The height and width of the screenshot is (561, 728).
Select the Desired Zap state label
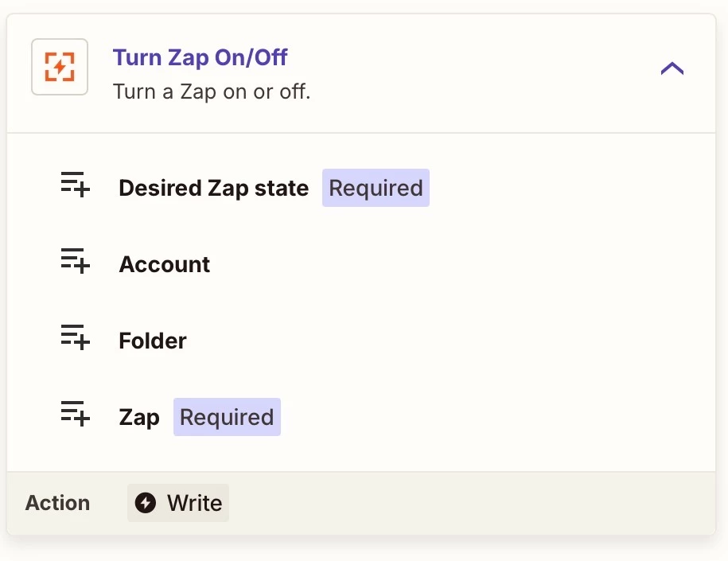tap(213, 189)
